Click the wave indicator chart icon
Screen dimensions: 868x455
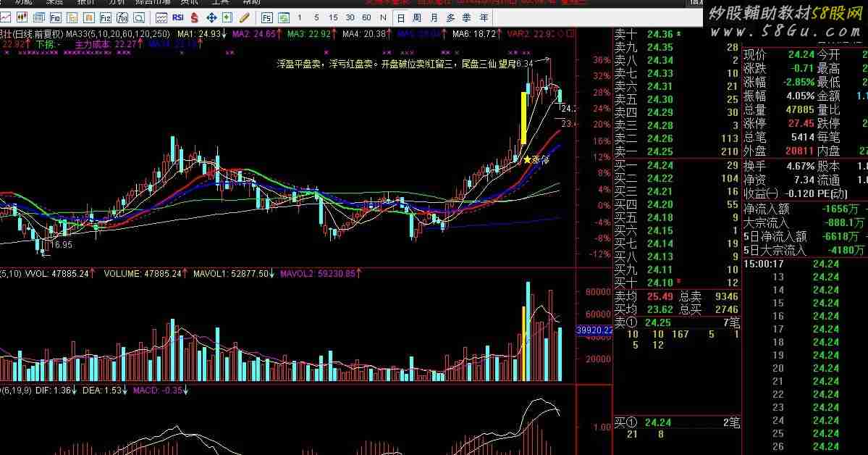(x=161, y=17)
